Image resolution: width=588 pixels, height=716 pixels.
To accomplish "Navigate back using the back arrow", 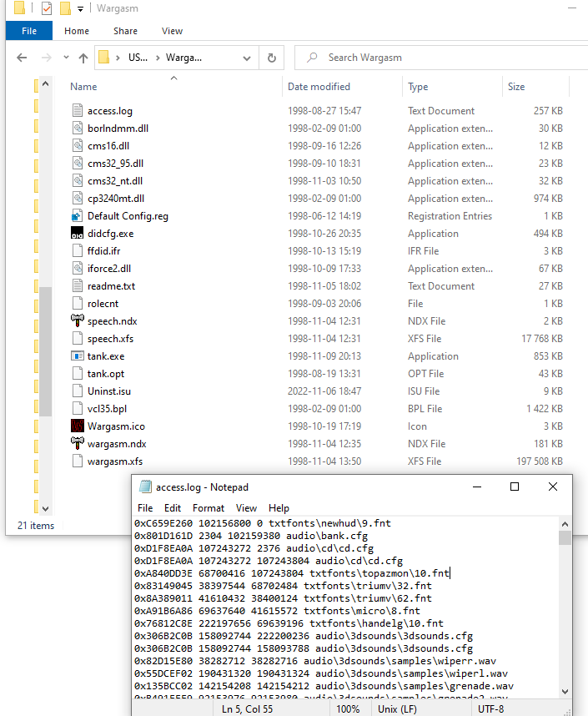I will [23, 58].
